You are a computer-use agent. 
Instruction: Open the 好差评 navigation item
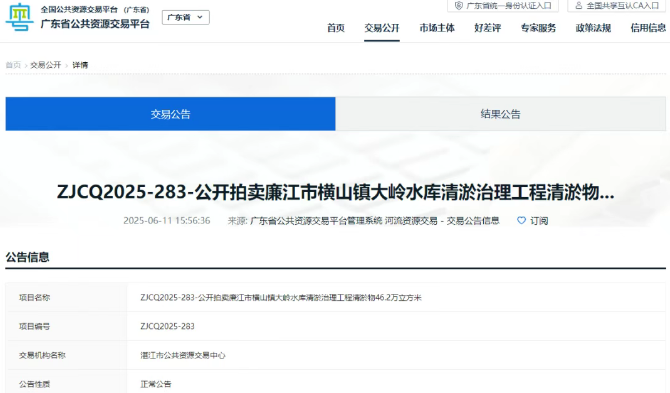[x=488, y=28]
